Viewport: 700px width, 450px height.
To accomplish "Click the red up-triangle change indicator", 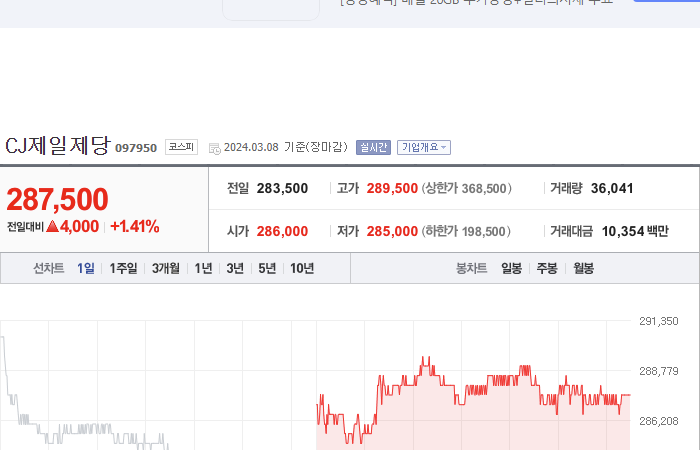I will (x=53, y=226).
